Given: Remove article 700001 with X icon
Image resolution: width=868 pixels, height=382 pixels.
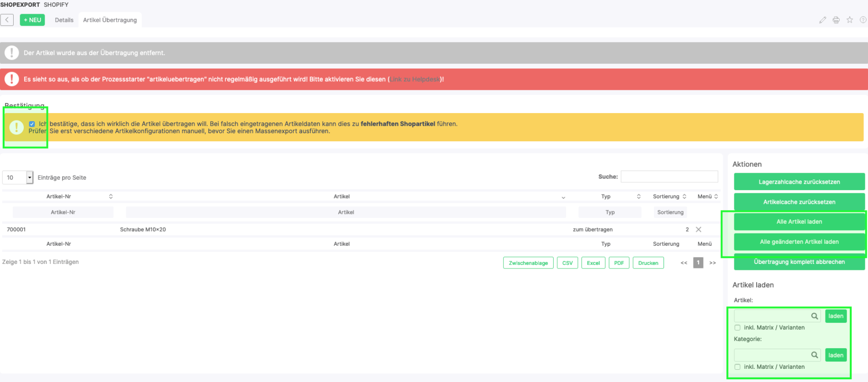Looking at the screenshot, I should pos(698,230).
